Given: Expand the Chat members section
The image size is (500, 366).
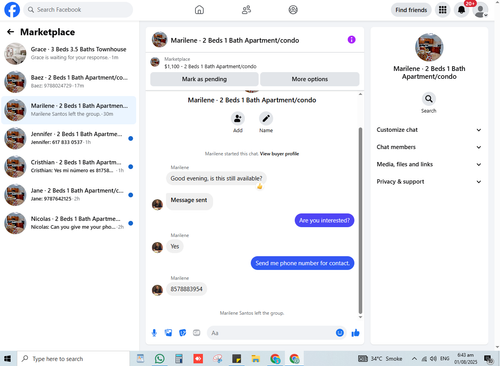Looking at the screenshot, I should (x=429, y=147).
